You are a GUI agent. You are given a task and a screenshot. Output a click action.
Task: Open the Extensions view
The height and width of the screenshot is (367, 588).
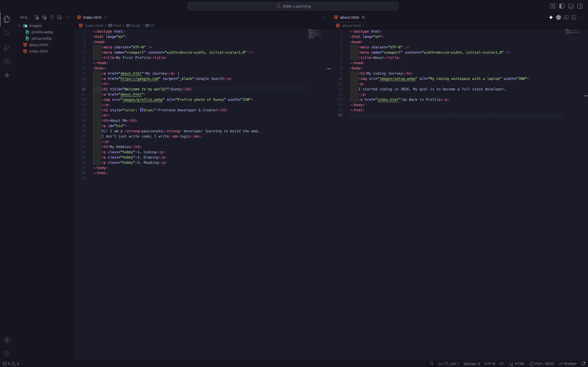pos(7,61)
